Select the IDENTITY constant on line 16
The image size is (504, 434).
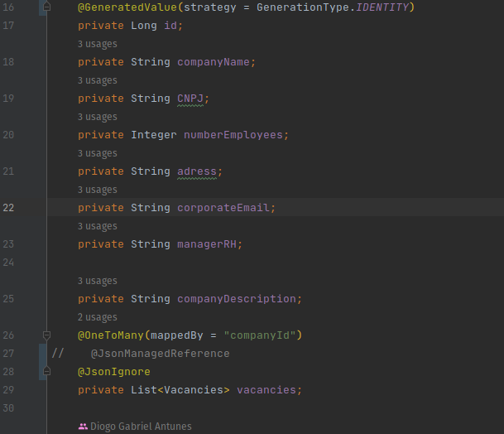(382, 7)
